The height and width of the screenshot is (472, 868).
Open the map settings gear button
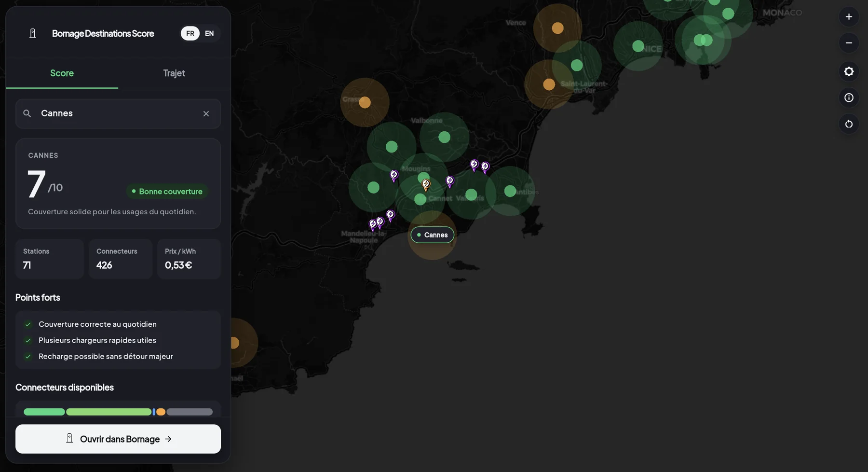[x=849, y=71]
